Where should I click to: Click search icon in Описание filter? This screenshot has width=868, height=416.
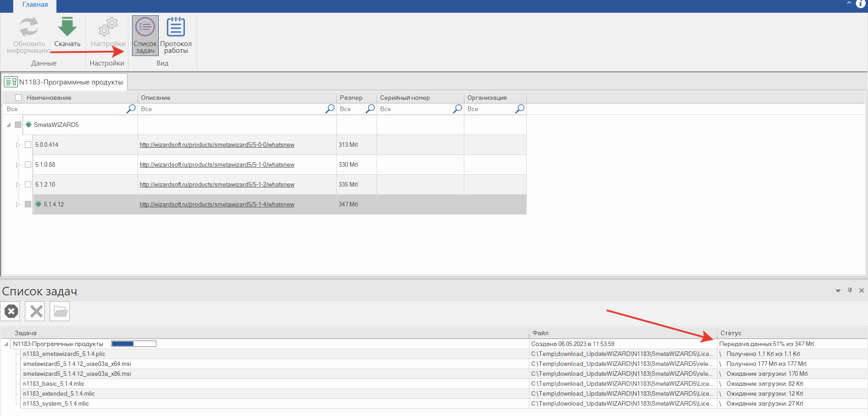coord(330,109)
